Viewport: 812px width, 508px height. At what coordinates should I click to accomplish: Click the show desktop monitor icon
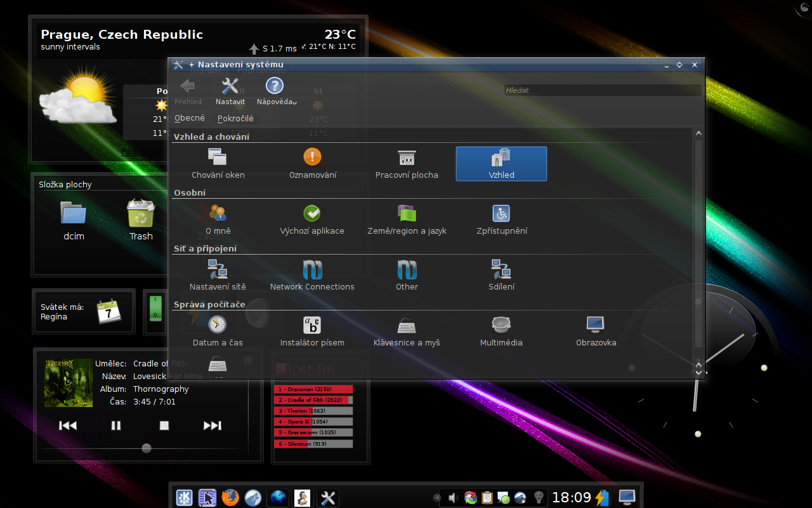627,497
